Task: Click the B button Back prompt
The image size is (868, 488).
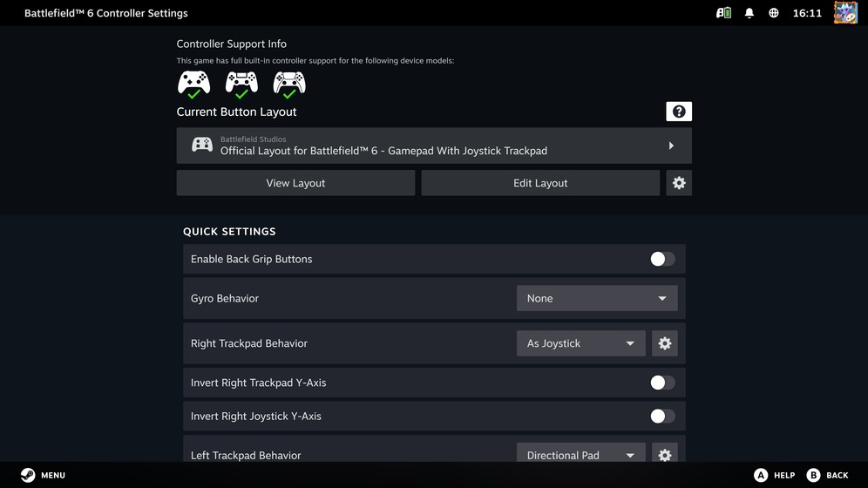Action: (827, 475)
